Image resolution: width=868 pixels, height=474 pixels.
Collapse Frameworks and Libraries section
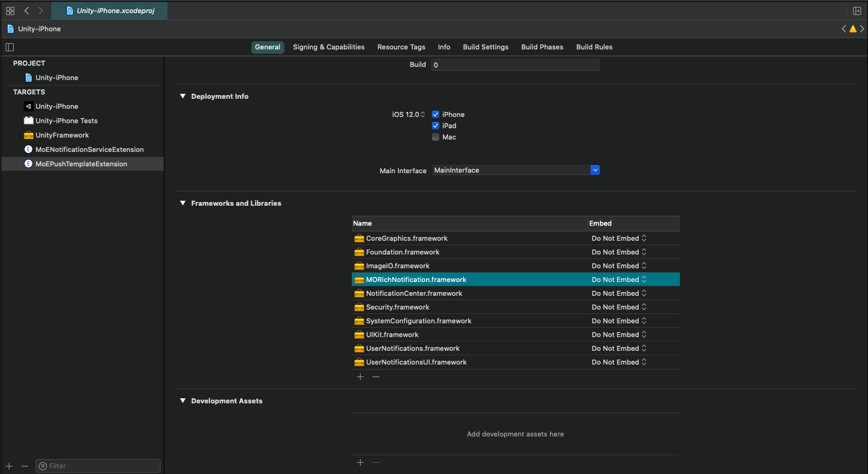point(183,203)
